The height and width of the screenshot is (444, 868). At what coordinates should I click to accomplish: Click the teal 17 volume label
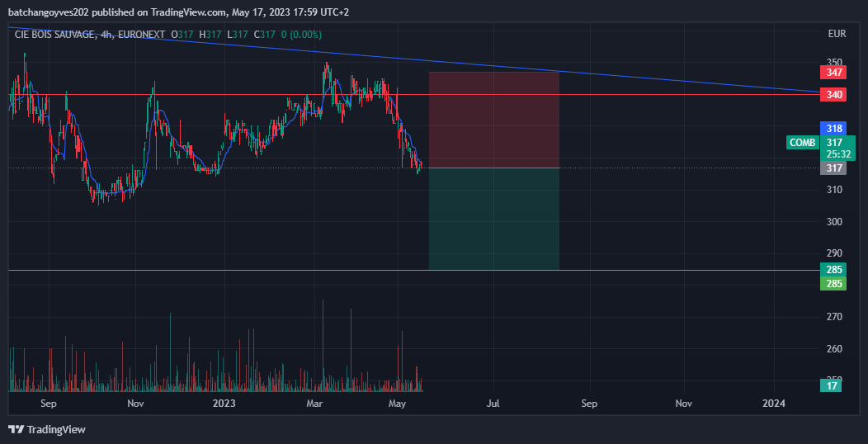click(832, 386)
